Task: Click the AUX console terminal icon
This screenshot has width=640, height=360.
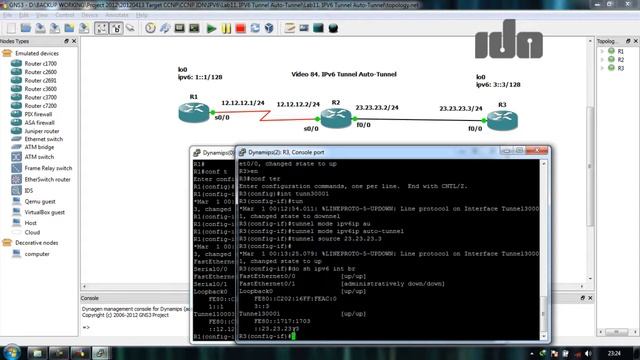Action: (x=194, y=28)
